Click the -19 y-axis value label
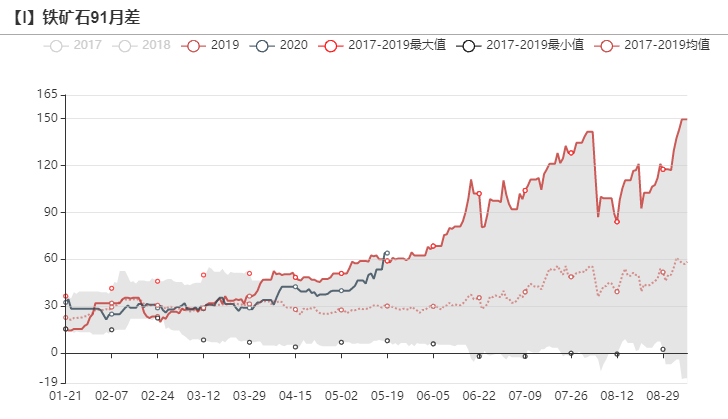 (48, 382)
